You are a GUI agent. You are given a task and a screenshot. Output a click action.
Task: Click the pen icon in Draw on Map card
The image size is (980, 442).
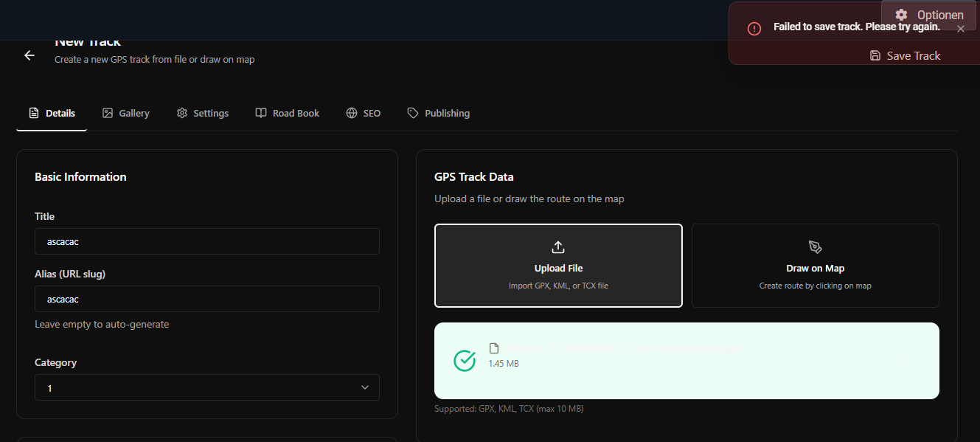click(x=815, y=247)
